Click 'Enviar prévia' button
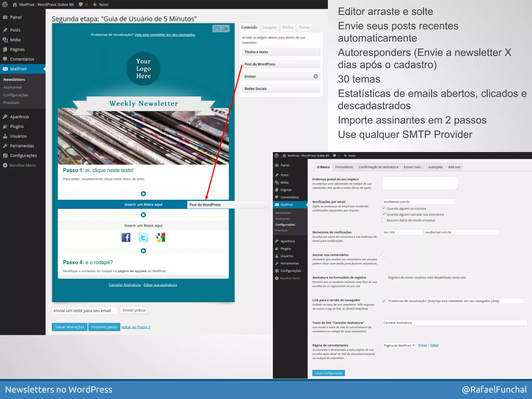The height and width of the screenshot is (399, 532). [x=134, y=310]
